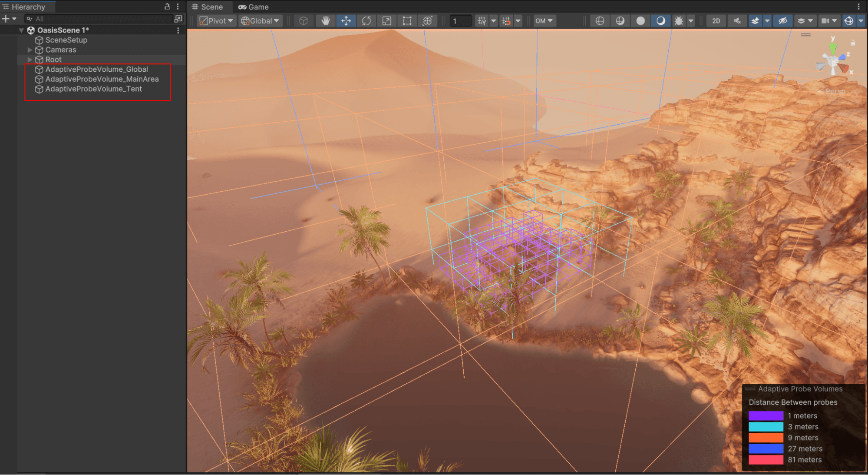Select the Scale tool
Screen dimensions: 868x475
click(x=386, y=21)
